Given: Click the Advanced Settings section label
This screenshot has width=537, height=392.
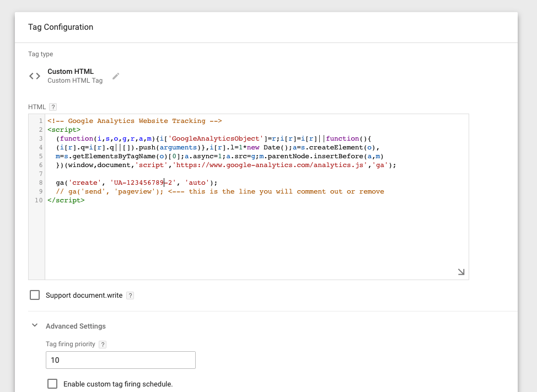Looking at the screenshot, I should point(76,326).
